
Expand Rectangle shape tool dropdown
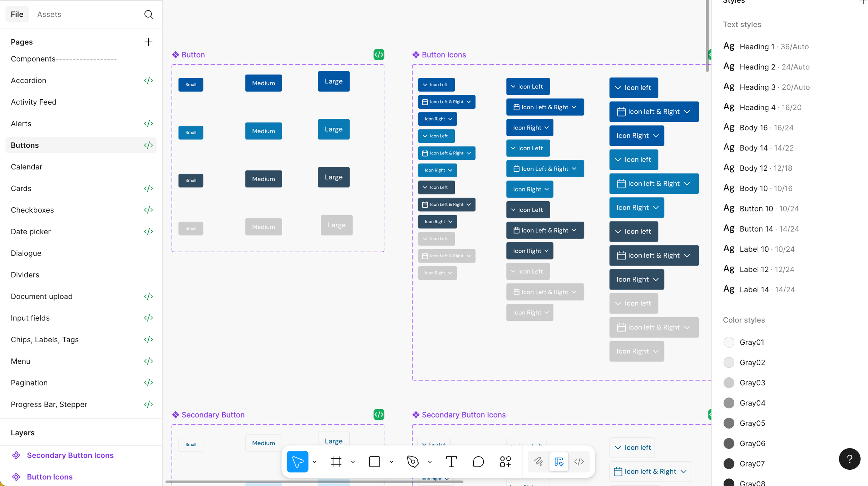pyautogui.click(x=391, y=462)
